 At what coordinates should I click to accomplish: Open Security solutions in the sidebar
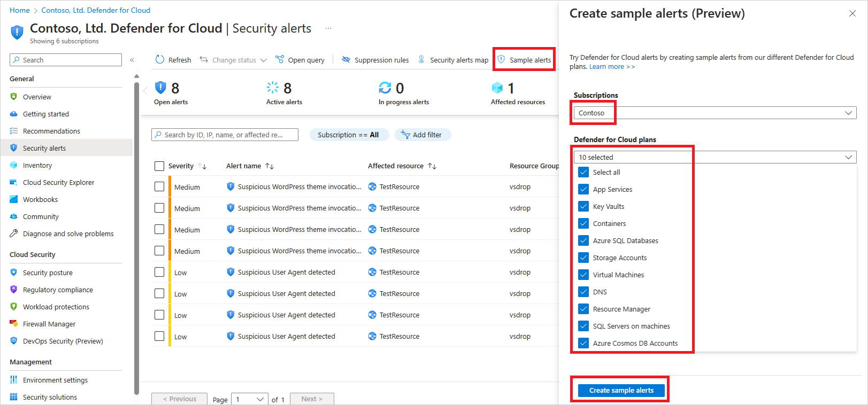coord(50,397)
